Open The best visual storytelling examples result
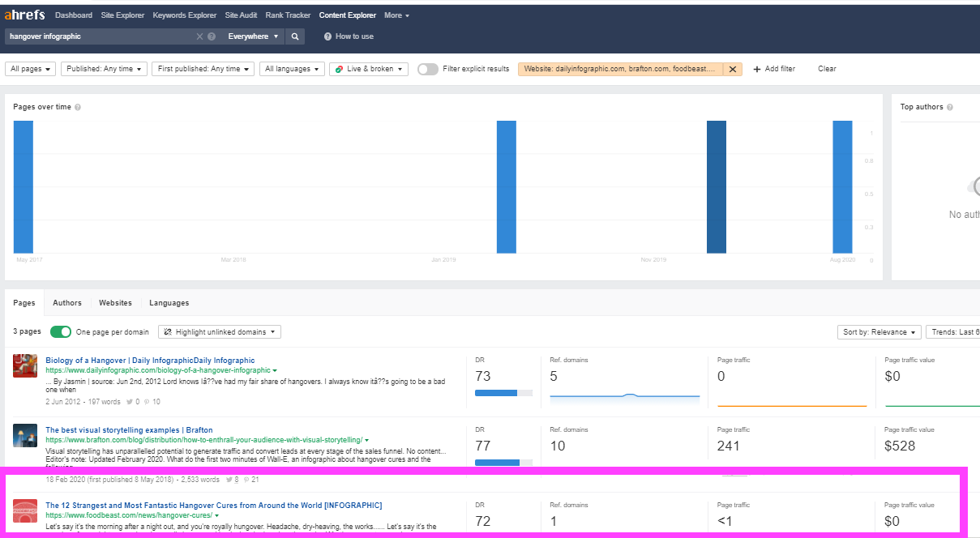The height and width of the screenshot is (538, 980). (x=129, y=430)
